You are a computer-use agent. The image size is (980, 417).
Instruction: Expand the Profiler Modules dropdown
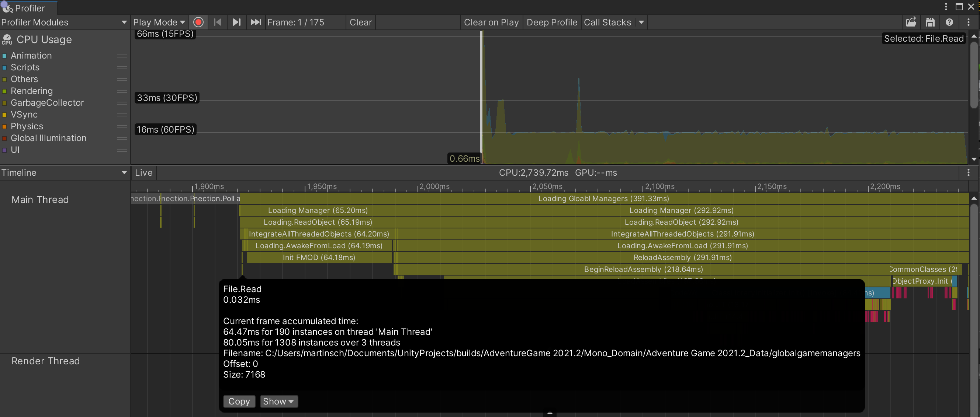click(x=64, y=22)
